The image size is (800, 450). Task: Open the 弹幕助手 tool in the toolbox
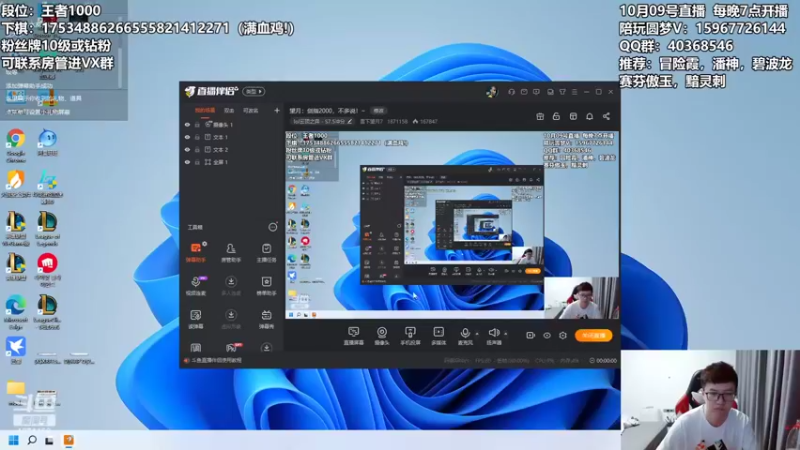(196, 252)
